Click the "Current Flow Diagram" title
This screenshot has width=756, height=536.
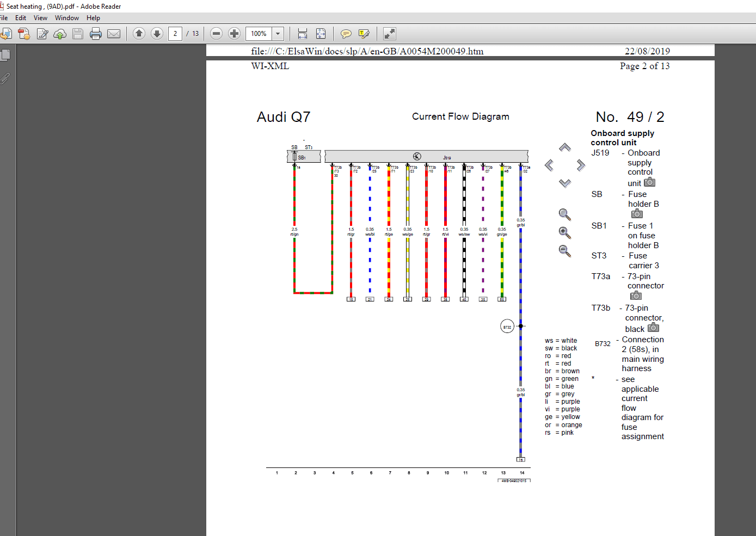pos(460,116)
